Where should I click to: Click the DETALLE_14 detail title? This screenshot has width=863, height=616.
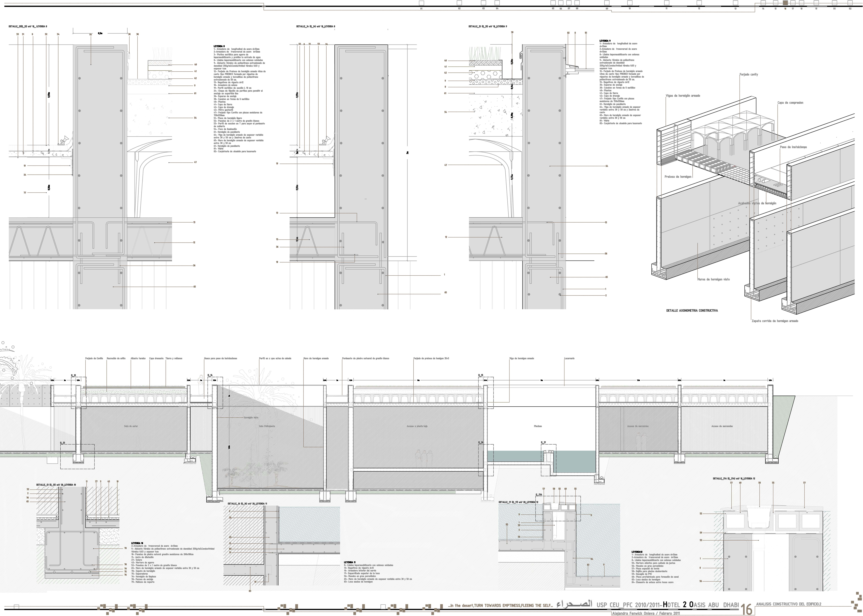click(316, 27)
